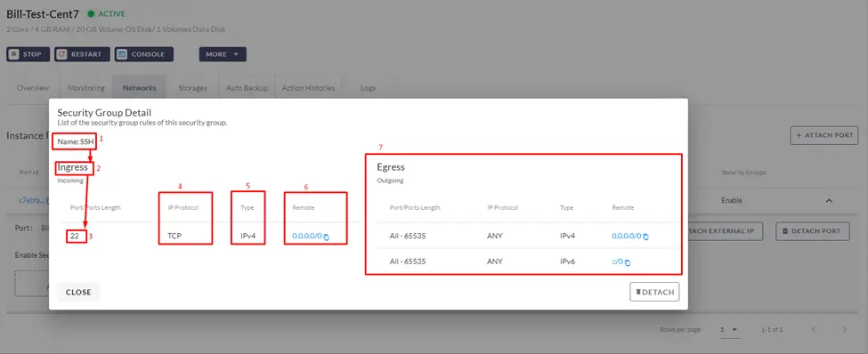Open the Storages tab
The width and height of the screenshot is (868, 354).
click(192, 88)
